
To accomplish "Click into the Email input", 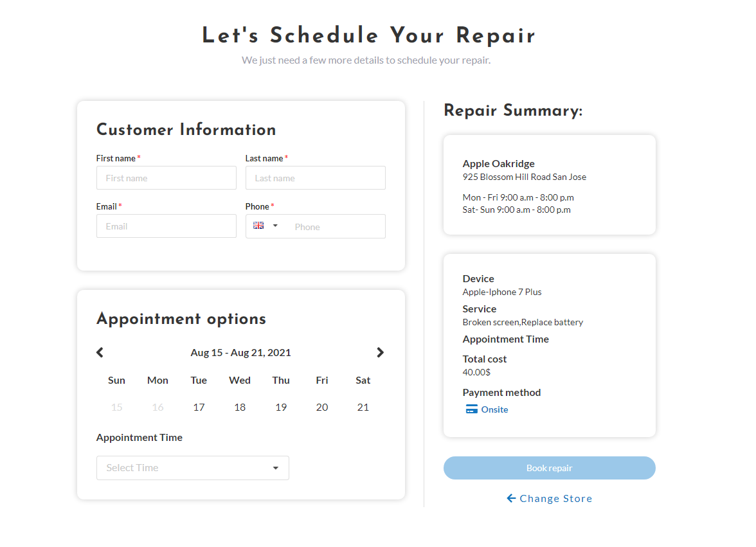I will tap(166, 226).
